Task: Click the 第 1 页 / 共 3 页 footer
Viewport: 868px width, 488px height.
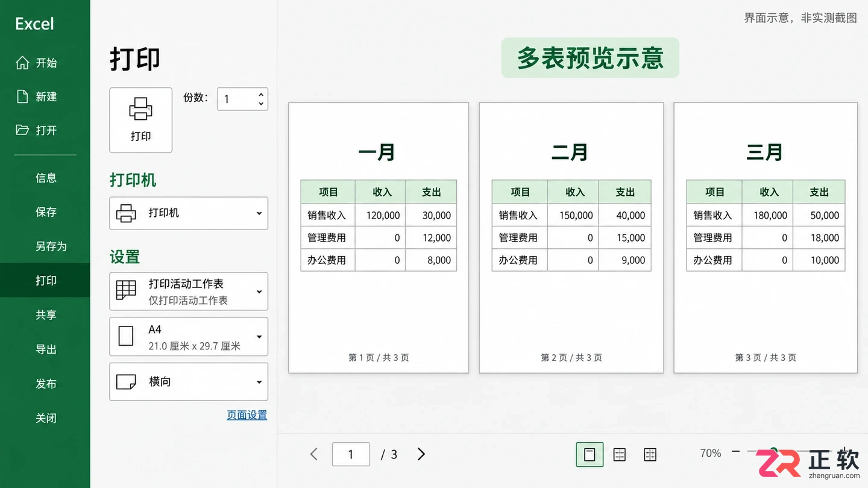Action: (x=379, y=357)
